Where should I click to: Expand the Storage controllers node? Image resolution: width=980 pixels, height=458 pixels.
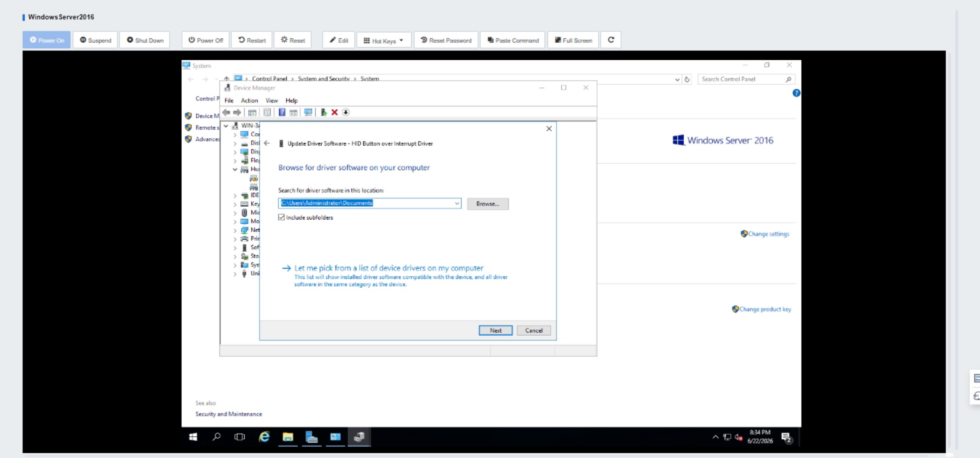click(x=235, y=256)
